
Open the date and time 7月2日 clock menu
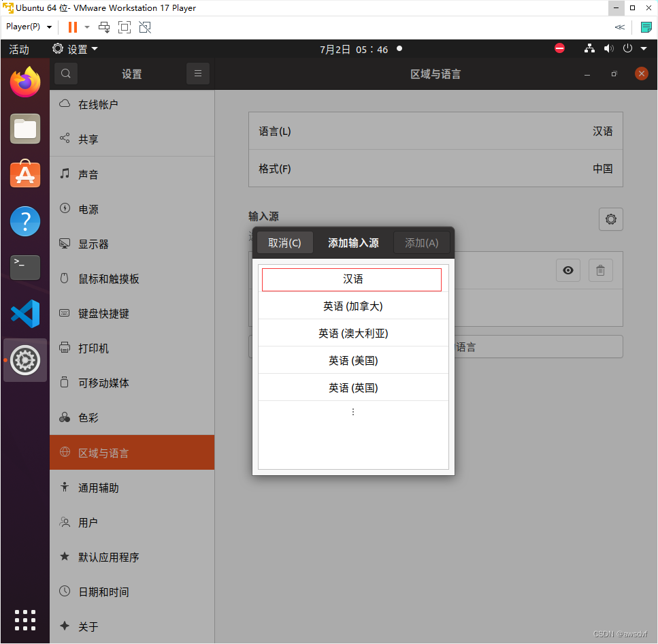pyautogui.click(x=354, y=50)
